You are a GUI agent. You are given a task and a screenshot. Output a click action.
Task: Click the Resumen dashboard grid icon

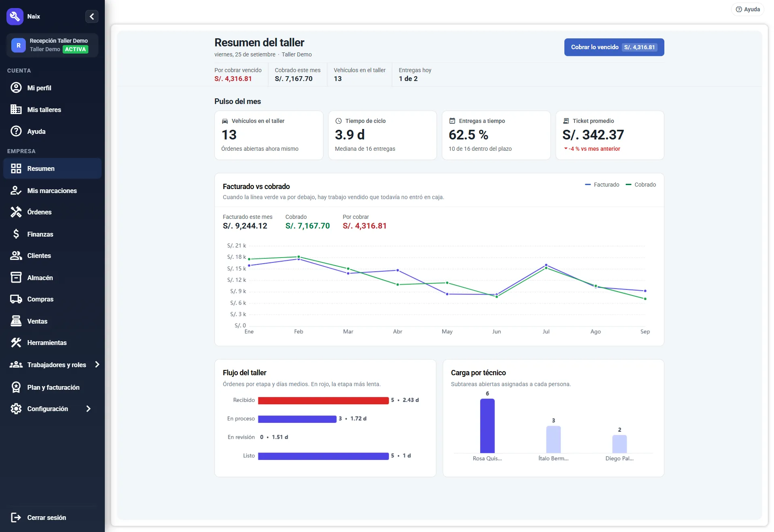[x=16, y=168]
